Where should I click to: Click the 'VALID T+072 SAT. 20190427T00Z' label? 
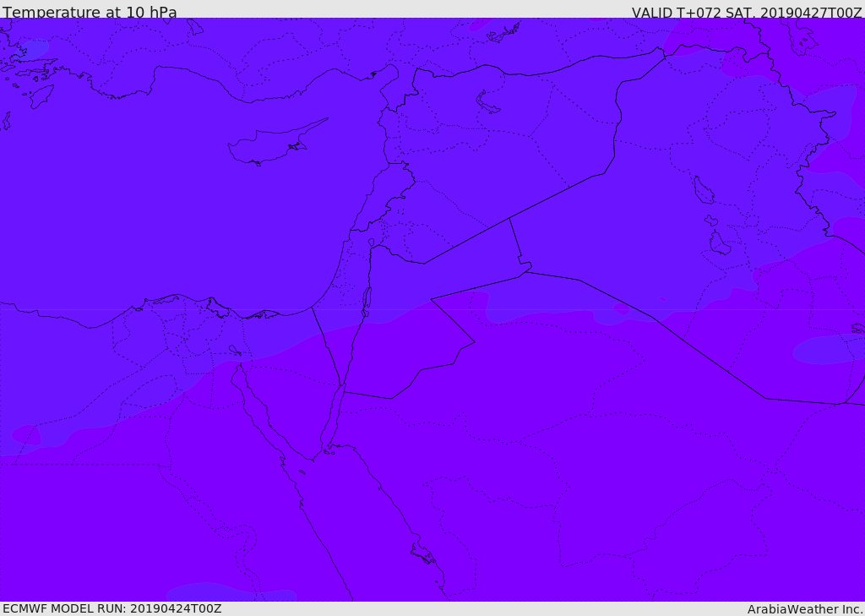[747, 13]
